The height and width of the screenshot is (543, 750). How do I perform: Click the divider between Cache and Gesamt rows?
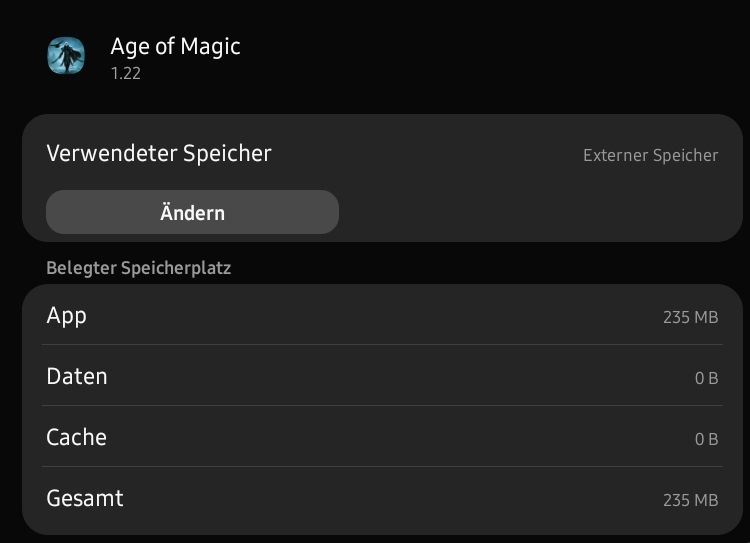(382, 466)
